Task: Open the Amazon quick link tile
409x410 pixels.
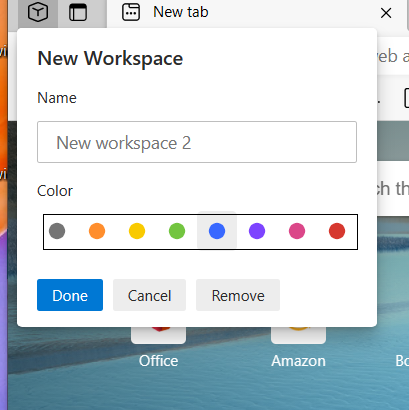Action: pos(298,347)
